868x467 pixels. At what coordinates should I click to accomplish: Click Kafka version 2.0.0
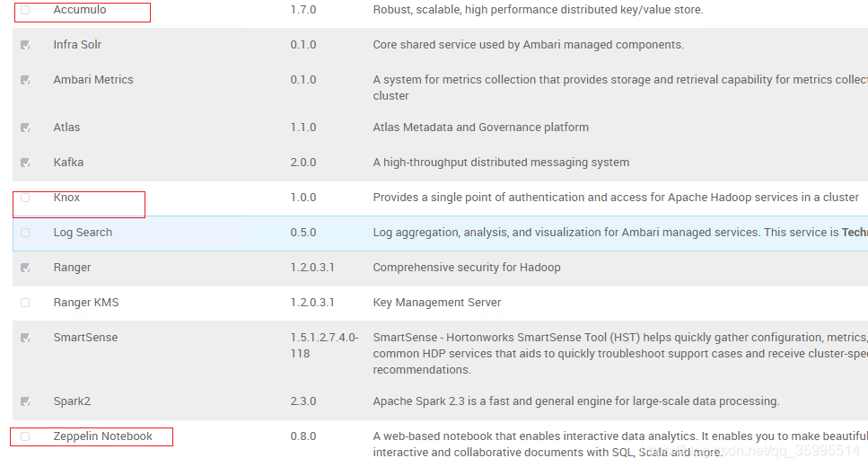[303, 163]
